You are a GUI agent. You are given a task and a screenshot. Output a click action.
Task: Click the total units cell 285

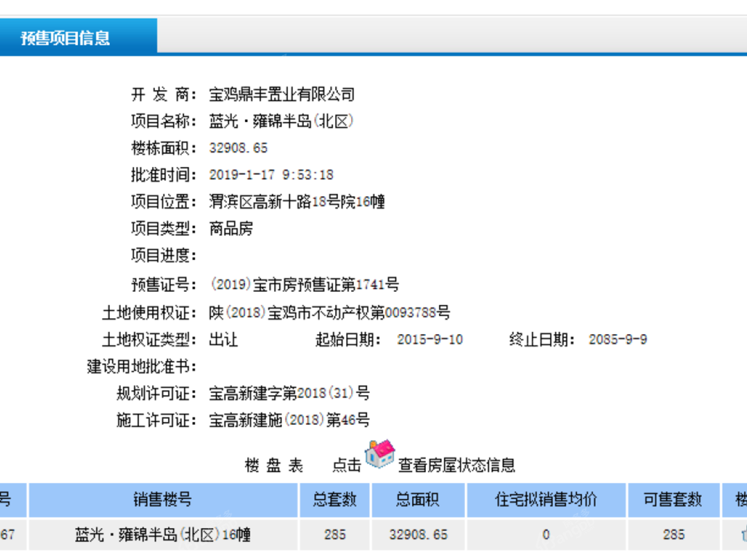335,534
